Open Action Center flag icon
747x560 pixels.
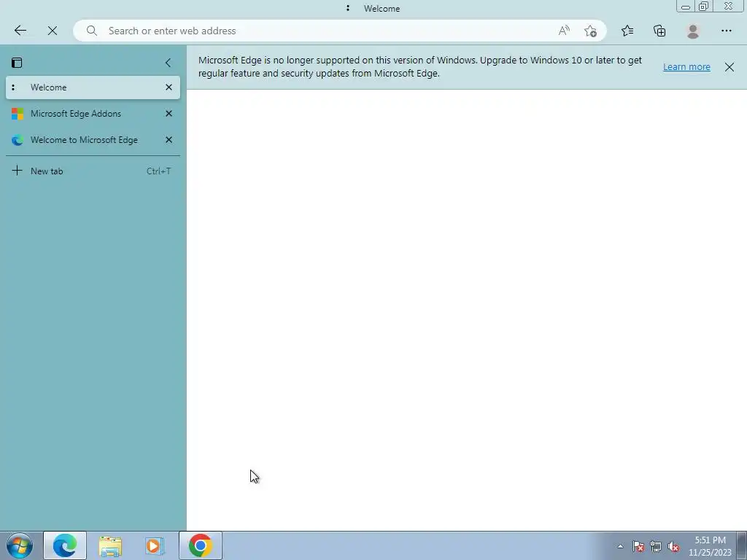pyautogui.click(x=638, y=547)
